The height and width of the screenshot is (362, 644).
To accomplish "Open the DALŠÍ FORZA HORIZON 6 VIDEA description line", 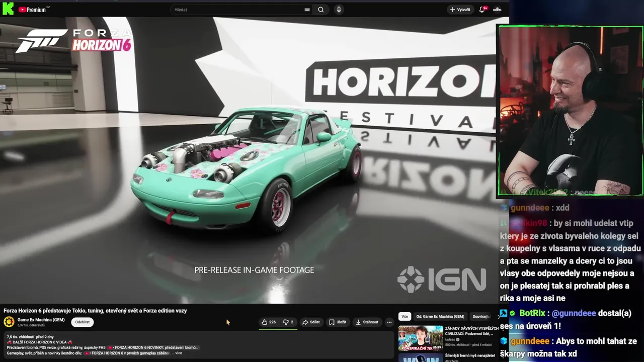I will pyautogui.click(x=40, y=342).
